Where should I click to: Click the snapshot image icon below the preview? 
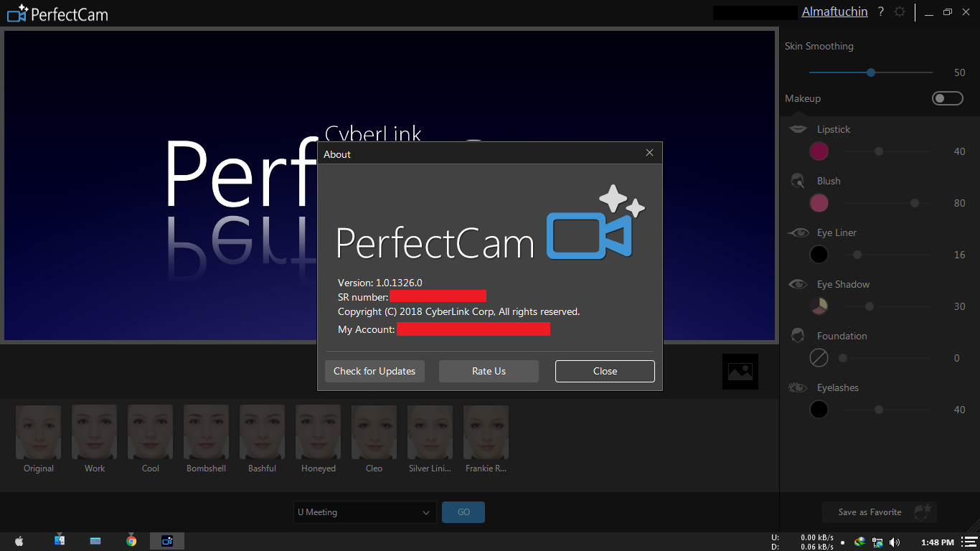click(740, 371)
